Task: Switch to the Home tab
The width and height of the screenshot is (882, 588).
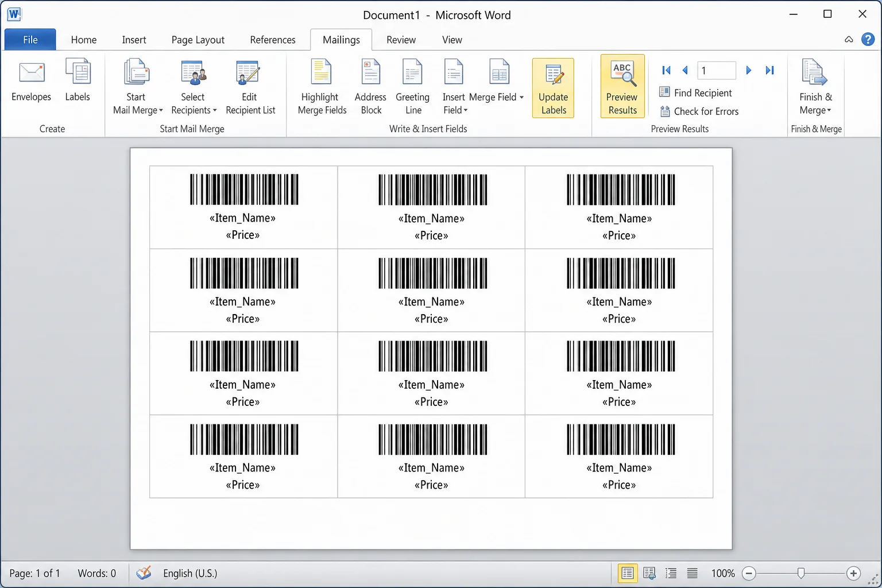Action: click(x=84, y=40)
